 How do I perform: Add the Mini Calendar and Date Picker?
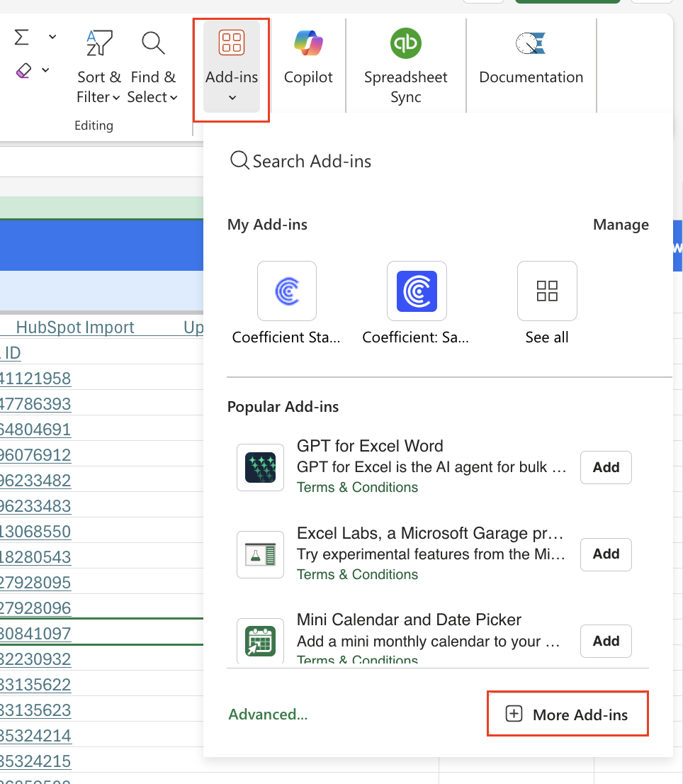point(606,641)
